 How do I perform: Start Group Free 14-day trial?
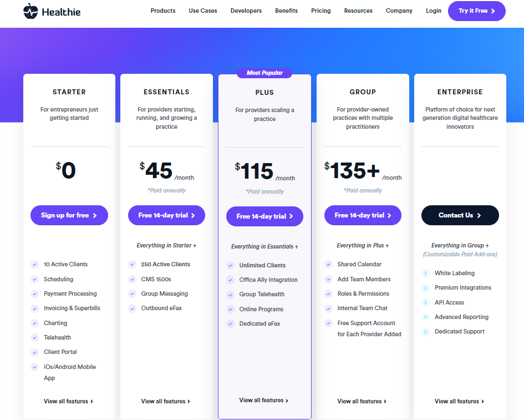[x=363, y=215]
